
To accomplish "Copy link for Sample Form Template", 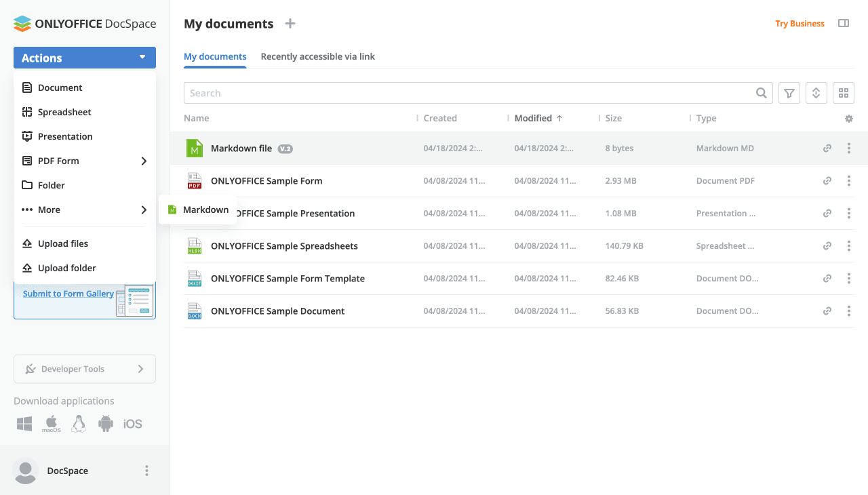I will [x=827, y=279].
